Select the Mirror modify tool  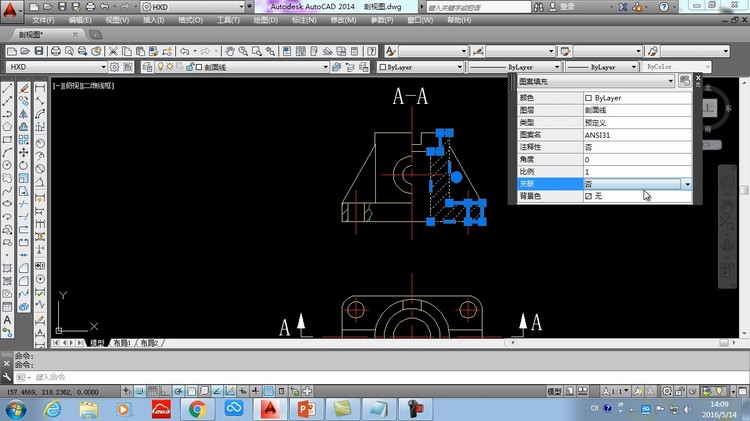(23, 114)
